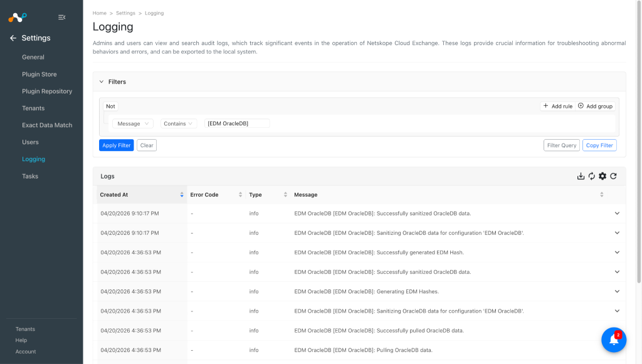
Task: Click Apply Filter button
Action: coord(116,145)
